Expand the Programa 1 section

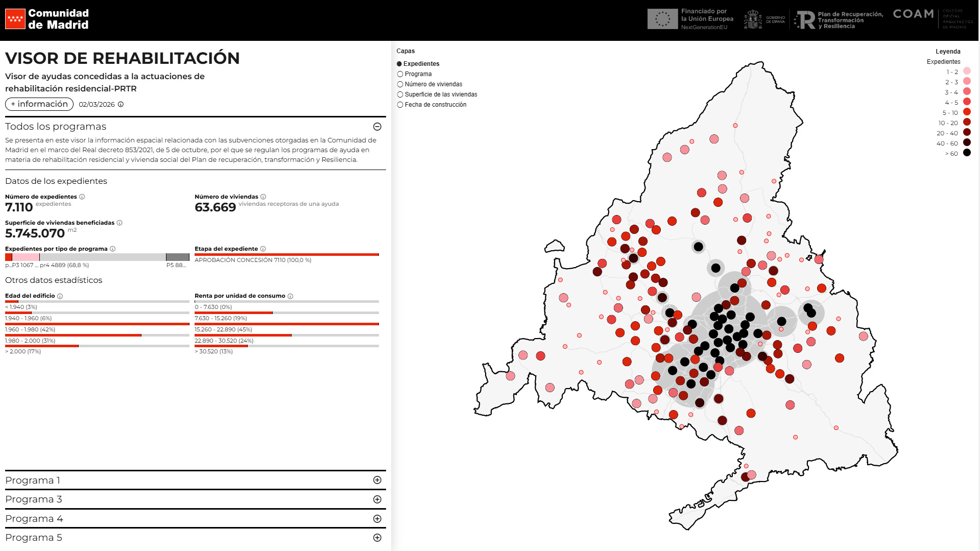(377, 480)
